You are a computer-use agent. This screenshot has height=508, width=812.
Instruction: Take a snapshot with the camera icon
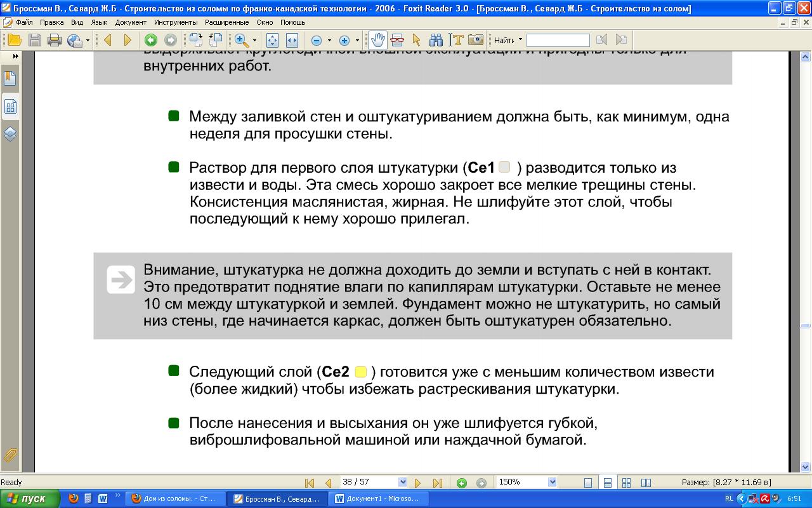(475, 40)
